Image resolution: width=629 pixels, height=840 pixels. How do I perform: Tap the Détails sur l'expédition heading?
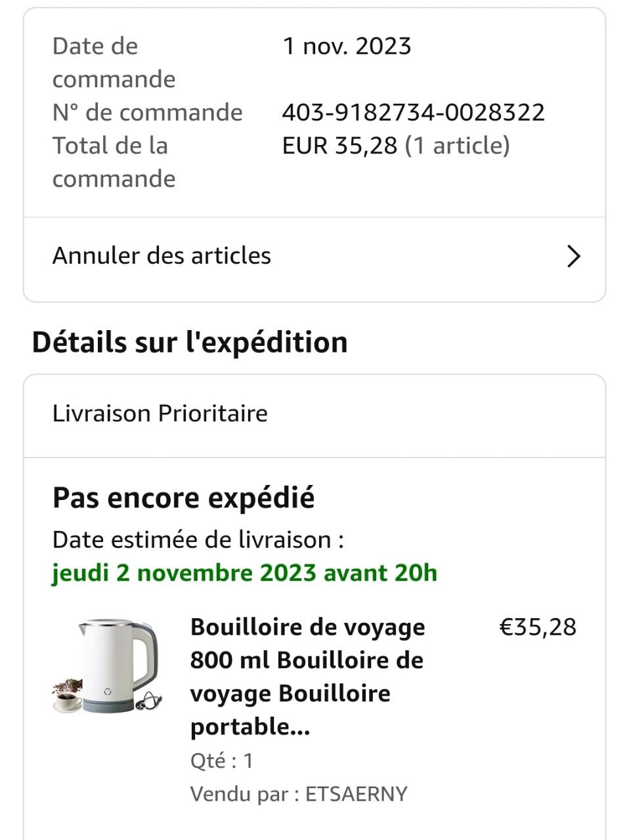190,343
